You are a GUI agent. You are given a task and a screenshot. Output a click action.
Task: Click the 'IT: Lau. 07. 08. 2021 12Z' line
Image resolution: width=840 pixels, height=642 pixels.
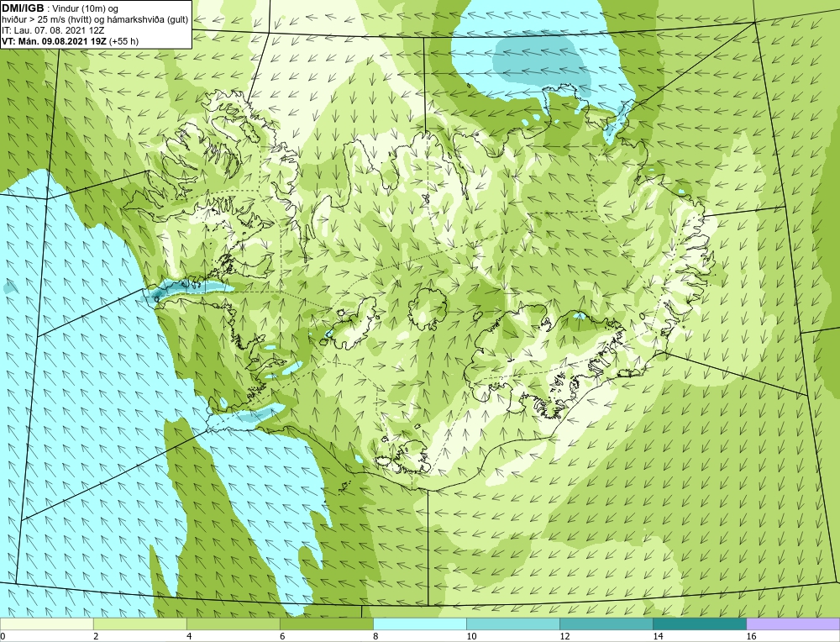[x=53, y=30]
